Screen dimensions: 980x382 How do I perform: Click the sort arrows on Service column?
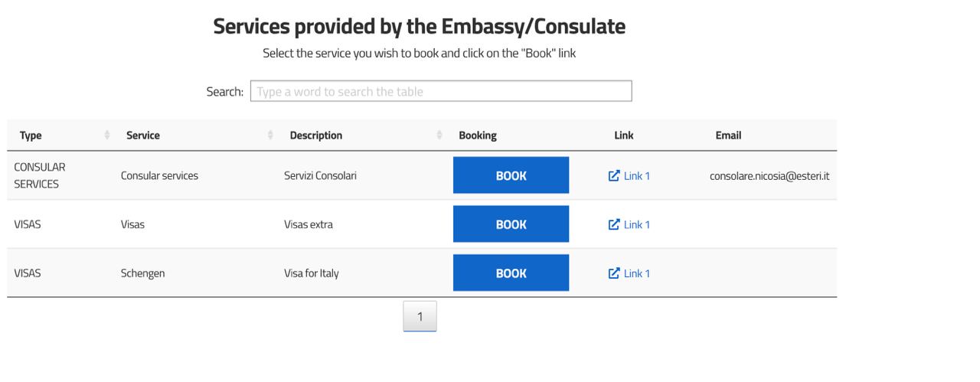pos(271,135)
